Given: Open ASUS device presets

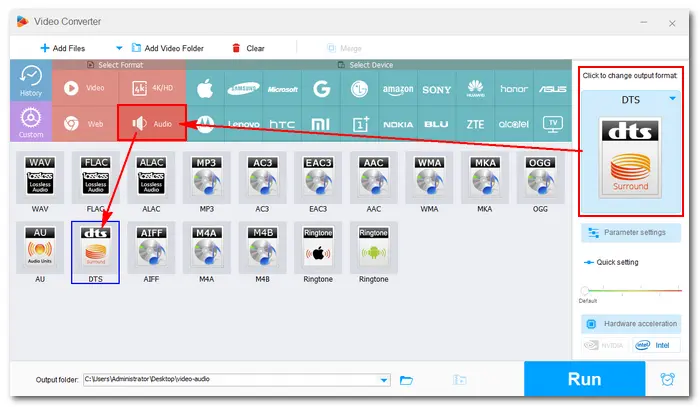Looking at the screenshot, I should coord(552,88).
